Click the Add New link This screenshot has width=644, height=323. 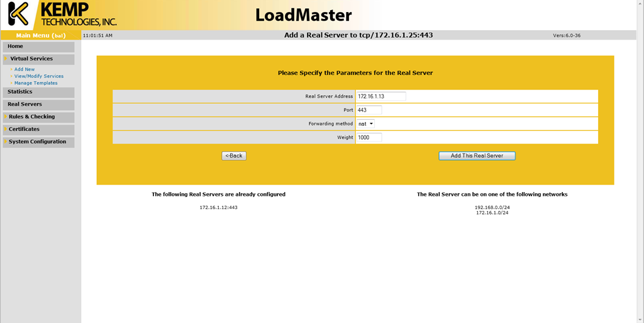pos(25,69)
